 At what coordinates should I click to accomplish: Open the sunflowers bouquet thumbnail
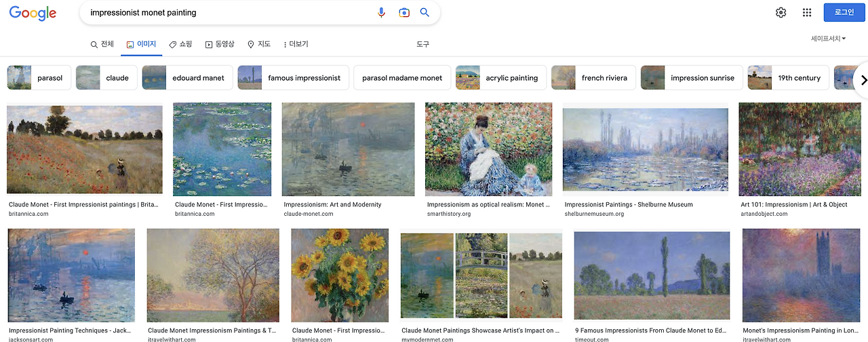340,275
